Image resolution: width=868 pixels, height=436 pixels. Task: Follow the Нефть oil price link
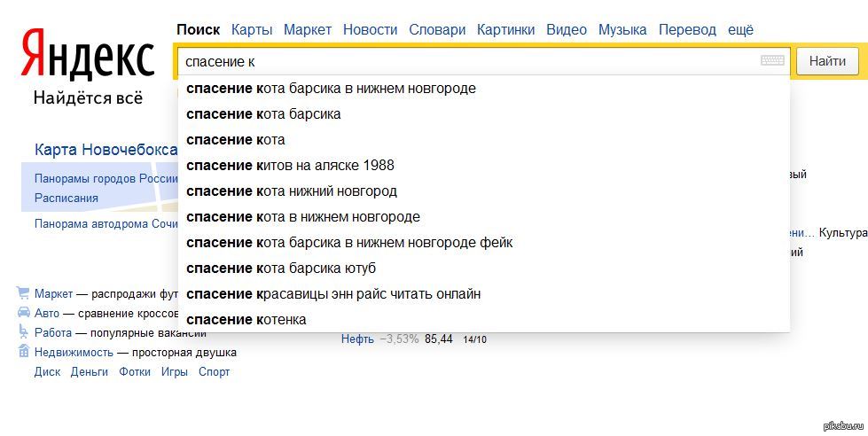(357, 339)
